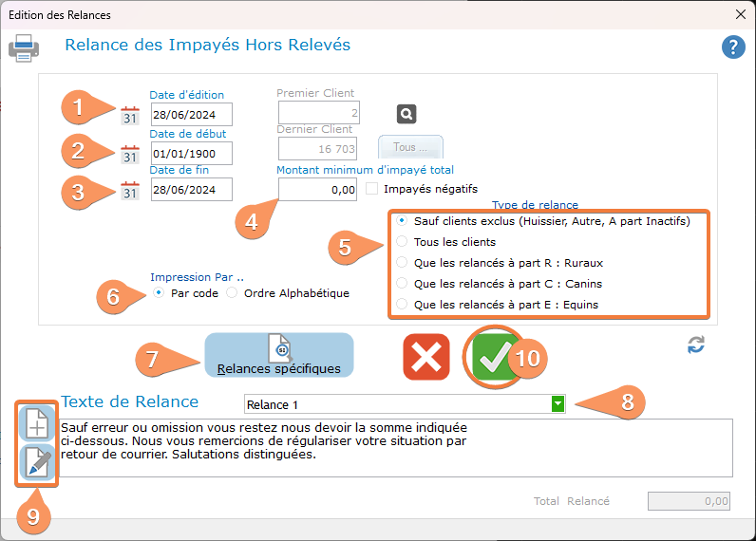Open calendar for Date de fin
The height and width of the screenshot is (541, 756).
pyautogui.click(x=130, y=191)
